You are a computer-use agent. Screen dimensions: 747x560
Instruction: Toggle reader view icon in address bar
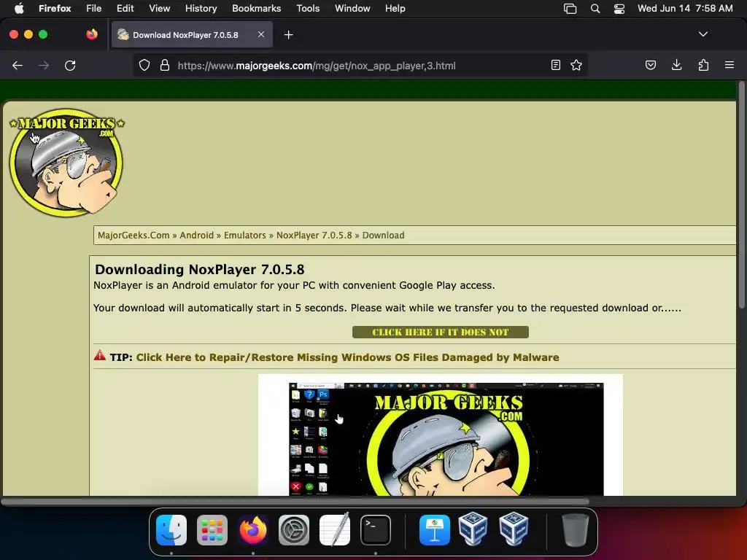pyautogui.click(x=555, y=65)
